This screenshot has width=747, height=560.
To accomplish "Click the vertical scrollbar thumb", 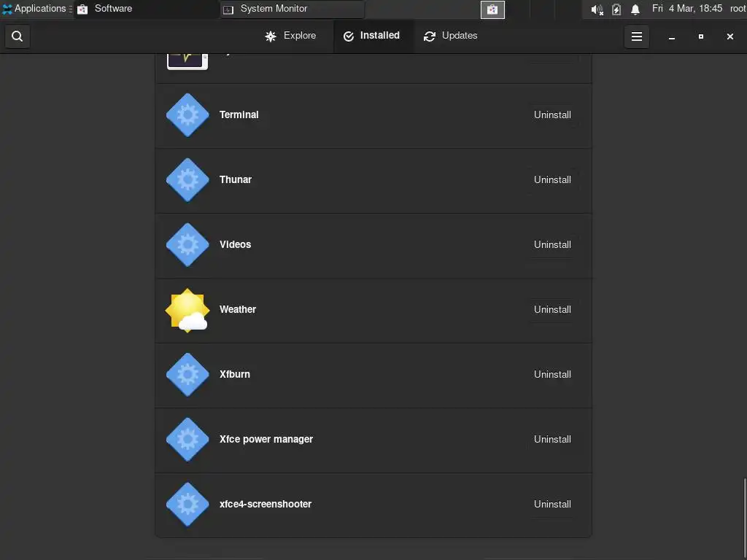I will [744, 518].
